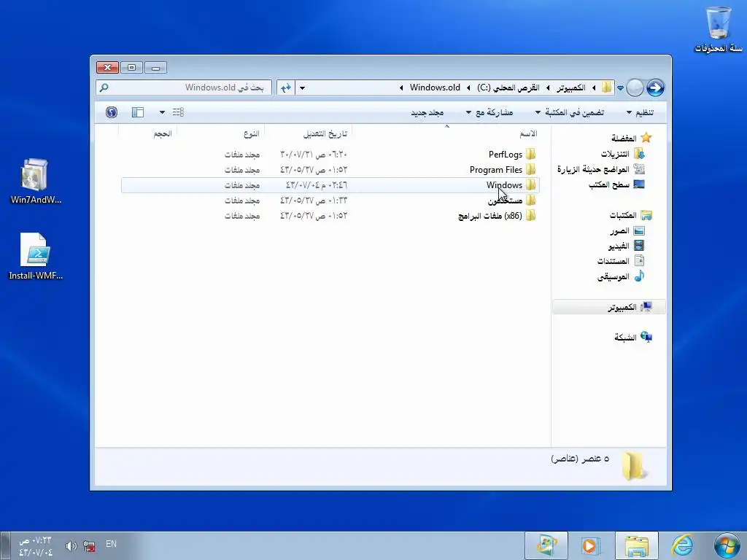Open the مشاركة مع (Share with) menu
This screenshot has height=560, width=747.
tap(489, 112)
